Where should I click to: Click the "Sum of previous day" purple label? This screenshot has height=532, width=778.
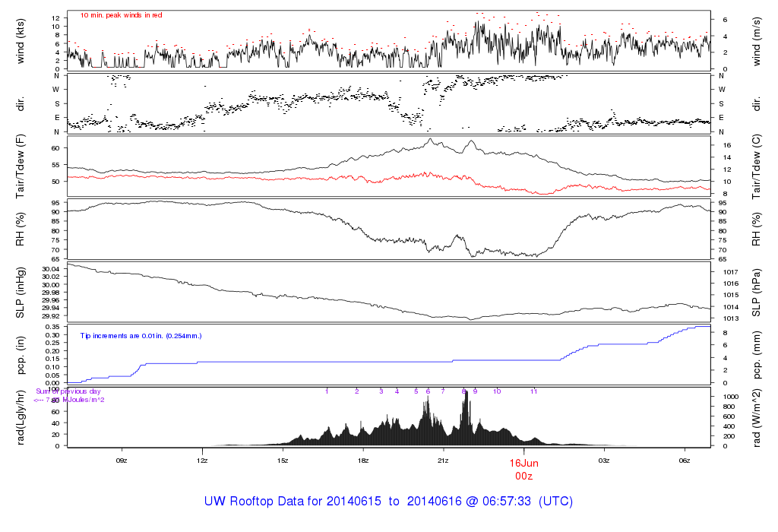click(x=68, y=391)
